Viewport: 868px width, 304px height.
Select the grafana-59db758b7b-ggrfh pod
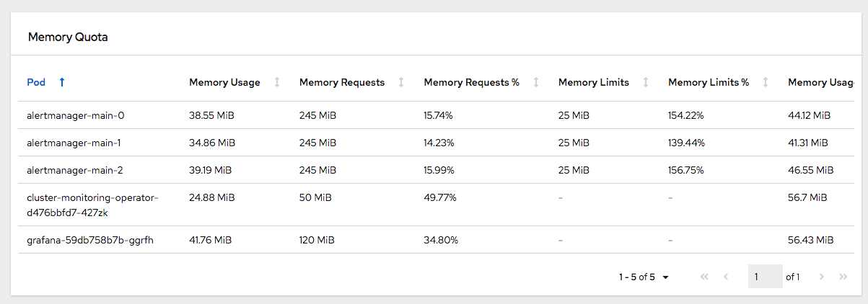(90, 240)
